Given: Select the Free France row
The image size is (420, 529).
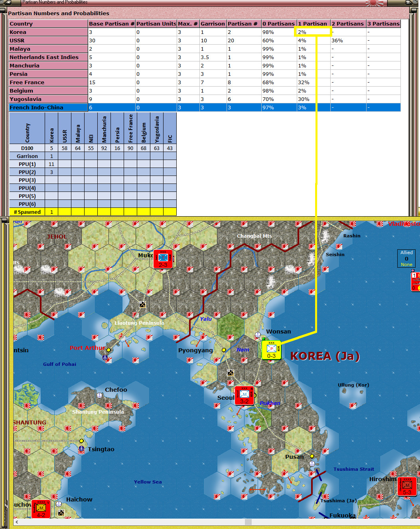Looking at the screenshot, I should click(205, 82).
